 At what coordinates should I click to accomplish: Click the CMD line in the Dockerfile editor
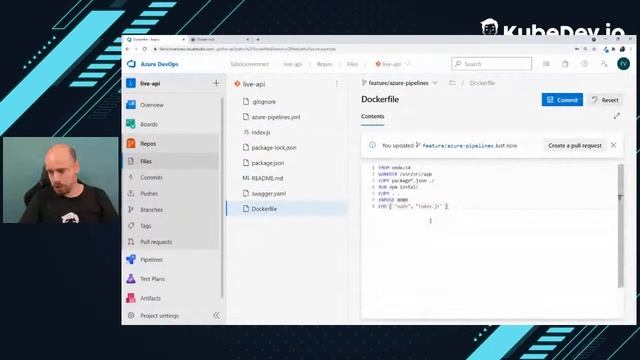coord(413,207)
